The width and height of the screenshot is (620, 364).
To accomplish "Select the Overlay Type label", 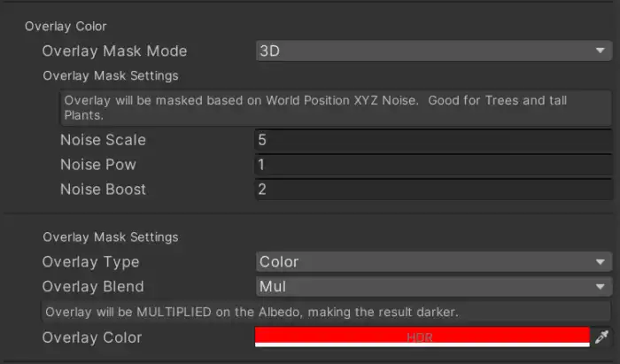I will (x=90, y=262).
